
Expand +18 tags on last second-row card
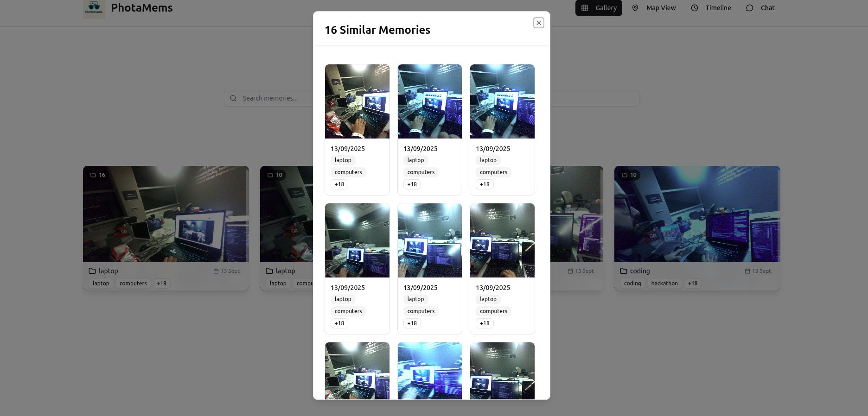pyautogui.click(x=485, y=323)
